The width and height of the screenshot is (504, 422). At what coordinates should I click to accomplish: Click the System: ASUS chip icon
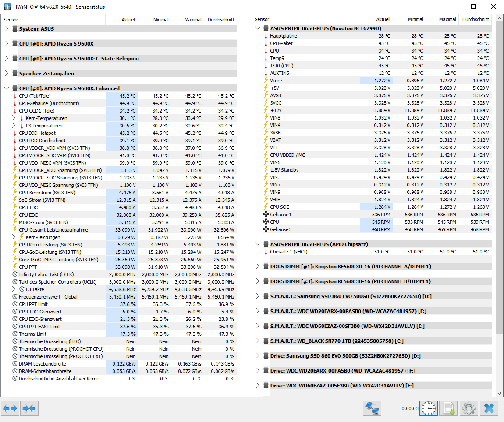15,28
